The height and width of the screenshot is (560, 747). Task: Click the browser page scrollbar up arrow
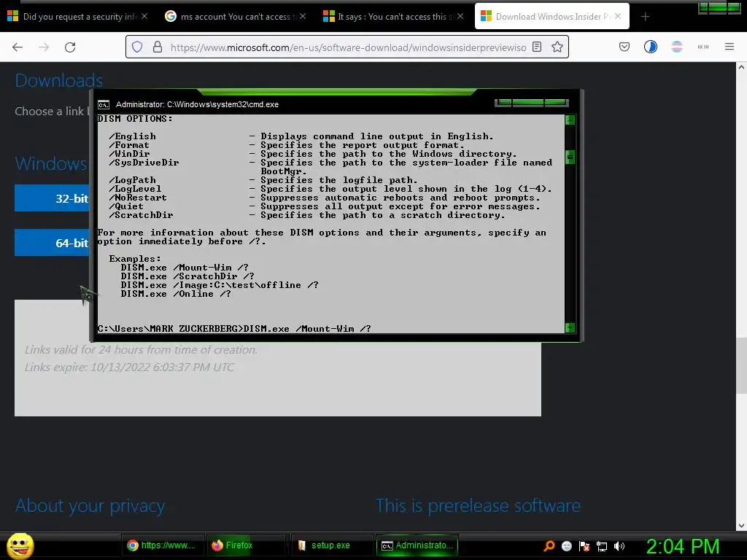click(x=741, y=67)
